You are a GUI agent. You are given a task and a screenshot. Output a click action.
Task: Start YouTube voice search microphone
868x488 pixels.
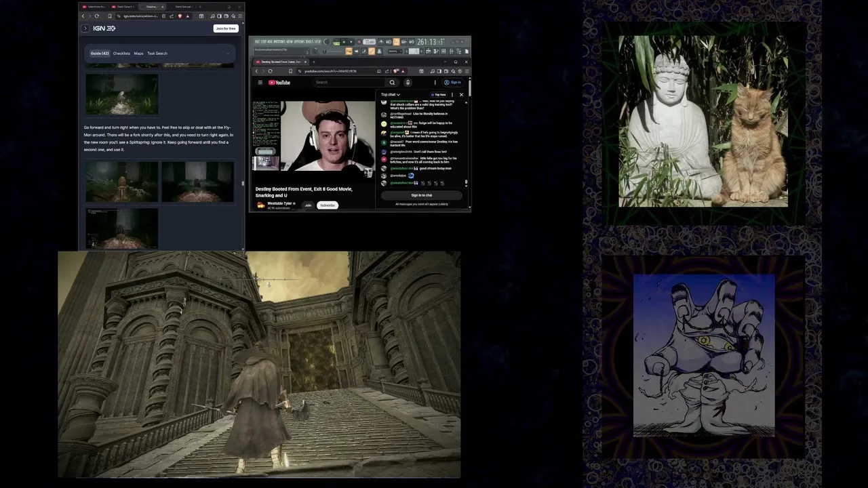click(x=408, y=83)
